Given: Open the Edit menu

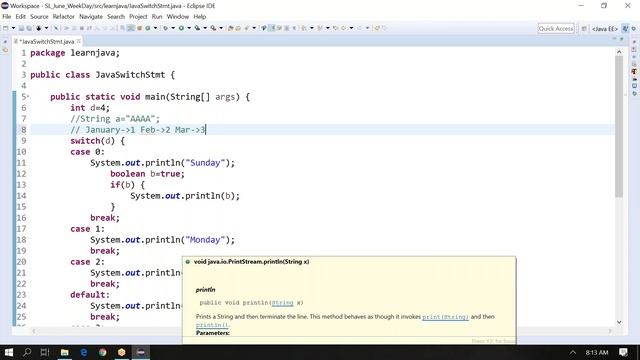Looking at the screenshot, I should point(20,17).
